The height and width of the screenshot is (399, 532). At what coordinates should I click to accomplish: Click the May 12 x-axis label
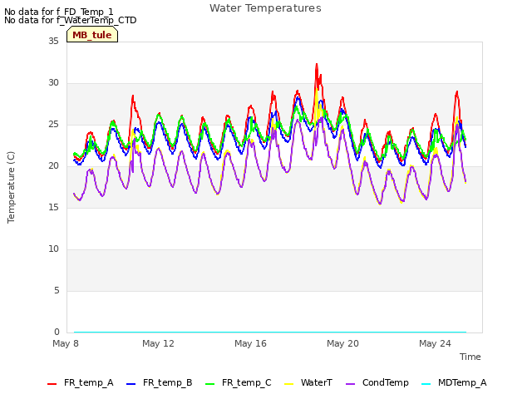point(158,343)
